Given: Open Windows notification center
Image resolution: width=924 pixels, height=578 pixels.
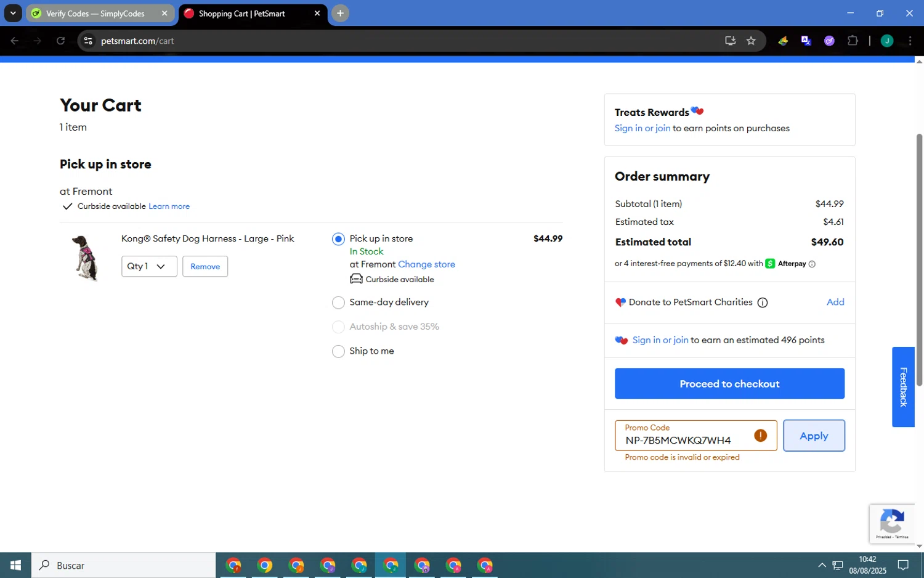Looking at the screenshot, I should pyautogui.click(x=903, y=565).
